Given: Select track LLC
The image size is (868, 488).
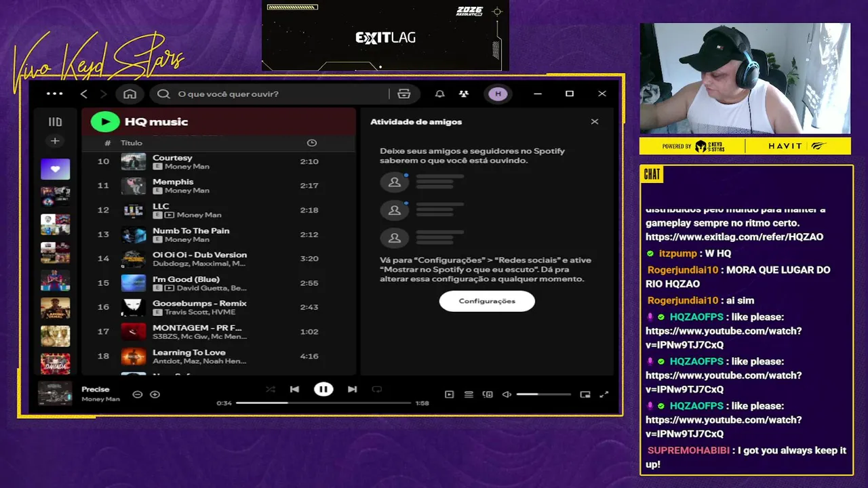Looking at the screenshot, I should click(x=161, y=206).
